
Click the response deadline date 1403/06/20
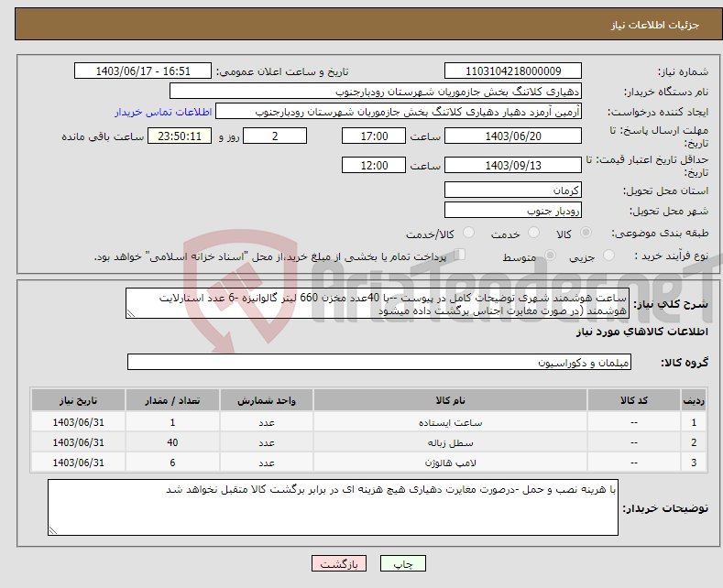[x=513, y=136]
